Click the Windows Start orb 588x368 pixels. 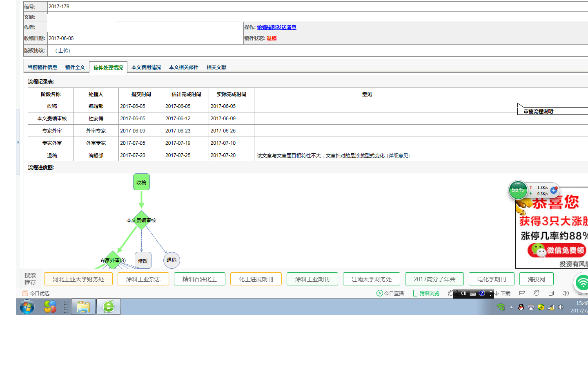(x=27, y=307)
